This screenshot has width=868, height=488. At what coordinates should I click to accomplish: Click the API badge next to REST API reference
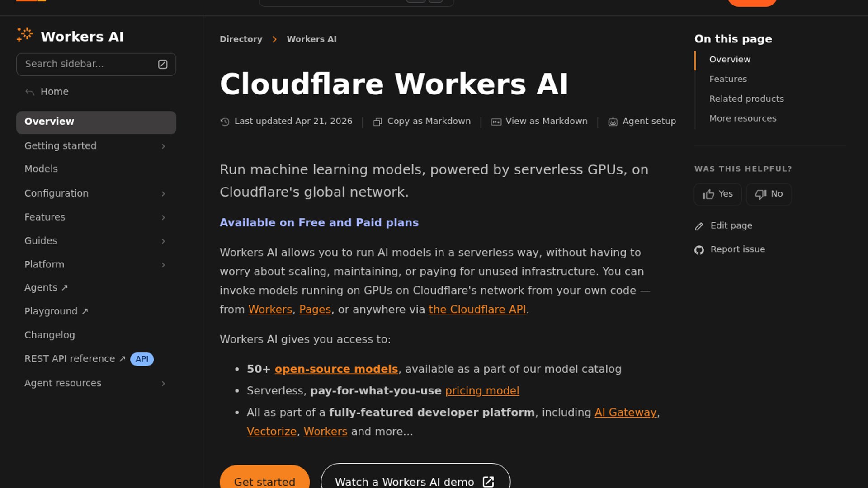(142, 359)
